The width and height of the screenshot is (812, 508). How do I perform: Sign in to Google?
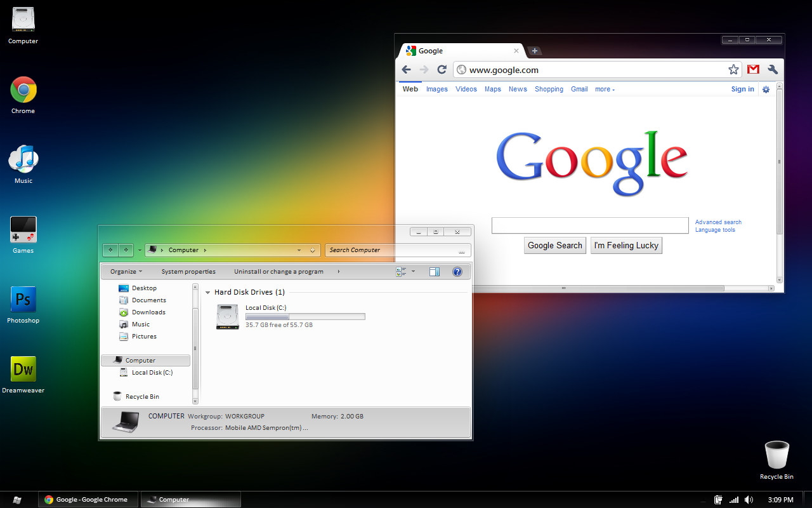[742, 90]
